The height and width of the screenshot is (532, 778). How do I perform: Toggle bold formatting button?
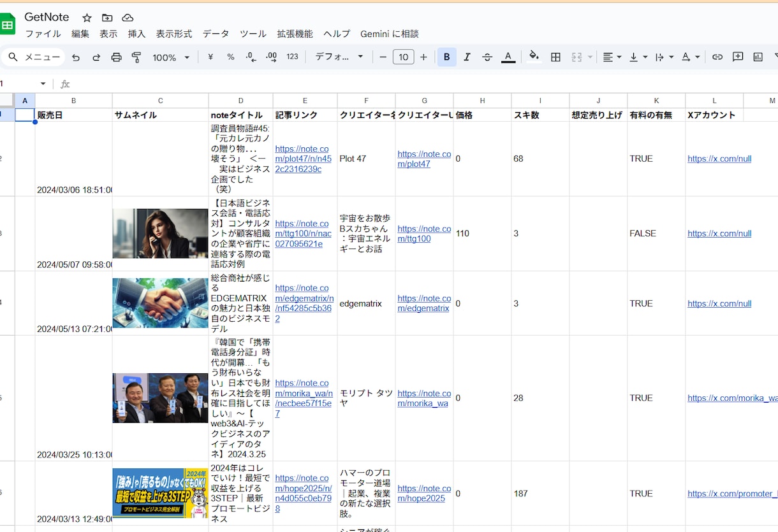pos(446,57)
